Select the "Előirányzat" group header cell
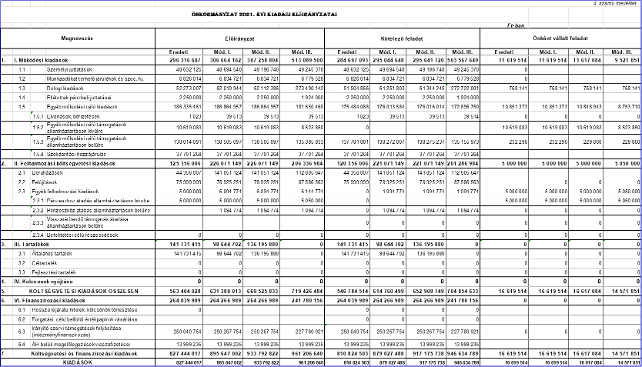Viewport: 642px width, 367px height. [x=240, y=38]
